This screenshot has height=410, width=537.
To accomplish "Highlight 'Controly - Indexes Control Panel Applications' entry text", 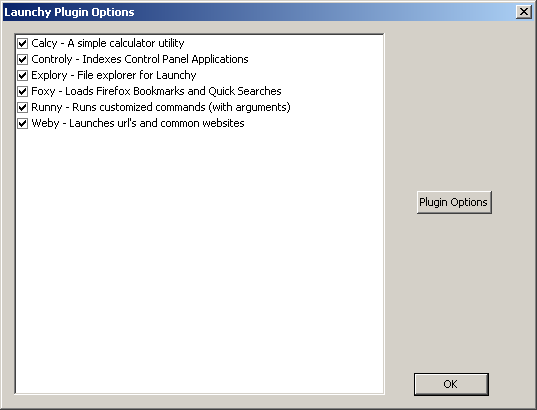I will 140,59.
